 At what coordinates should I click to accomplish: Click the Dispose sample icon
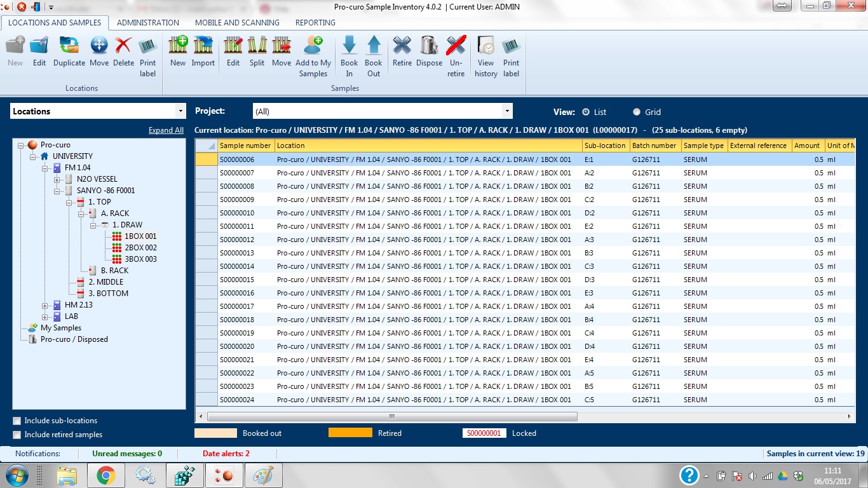(x=430, y=46)
